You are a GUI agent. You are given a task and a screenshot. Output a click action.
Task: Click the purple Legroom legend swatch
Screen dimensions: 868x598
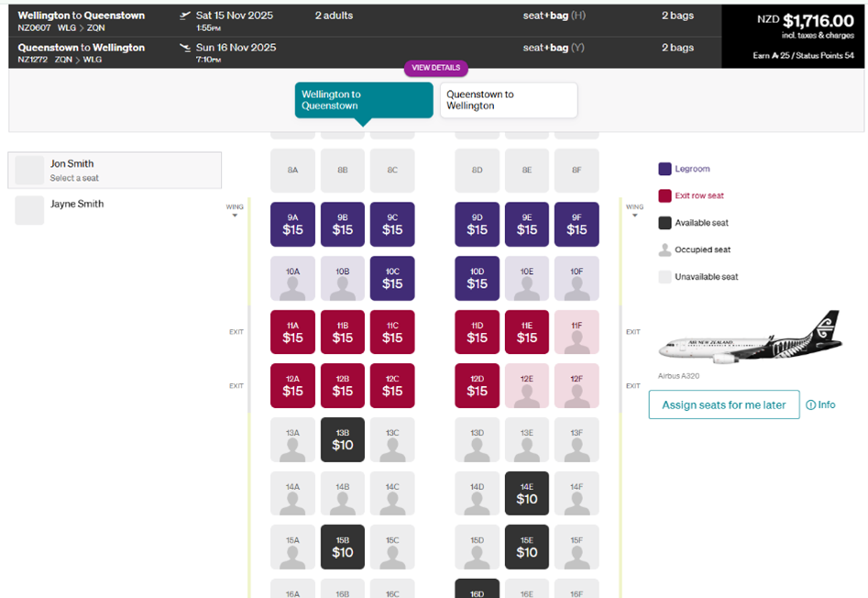pos(665,169)
